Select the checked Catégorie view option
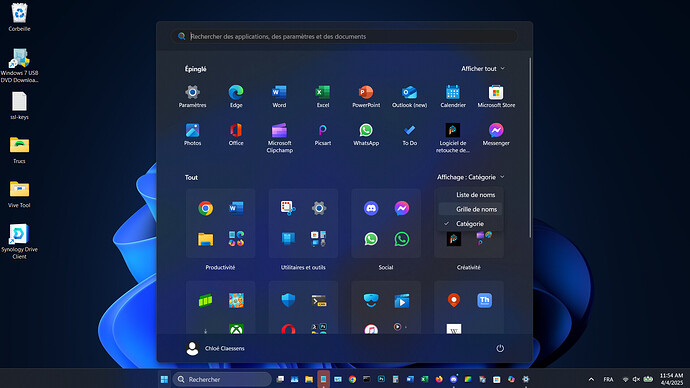690x388 pixels. pyautogui.click(x=470, y=223)
